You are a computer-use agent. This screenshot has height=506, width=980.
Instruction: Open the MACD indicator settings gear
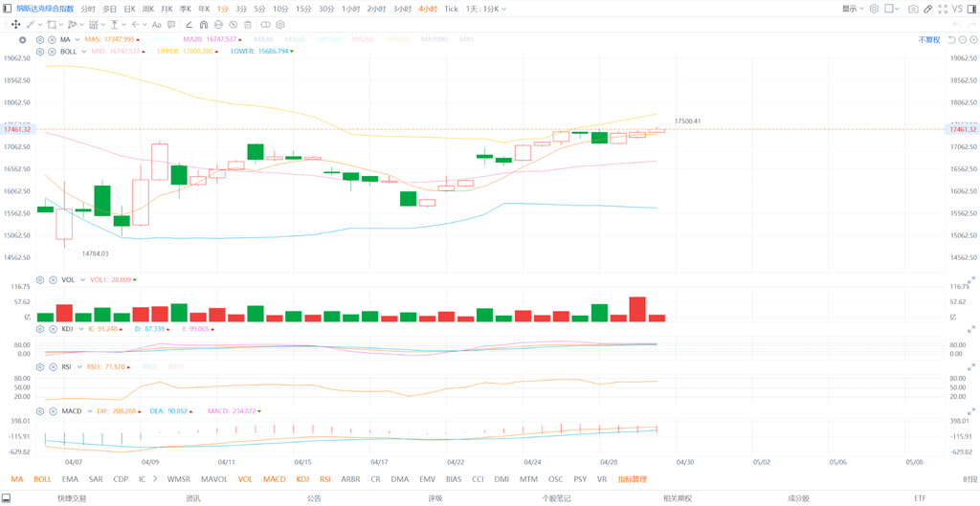click(40, 411)
